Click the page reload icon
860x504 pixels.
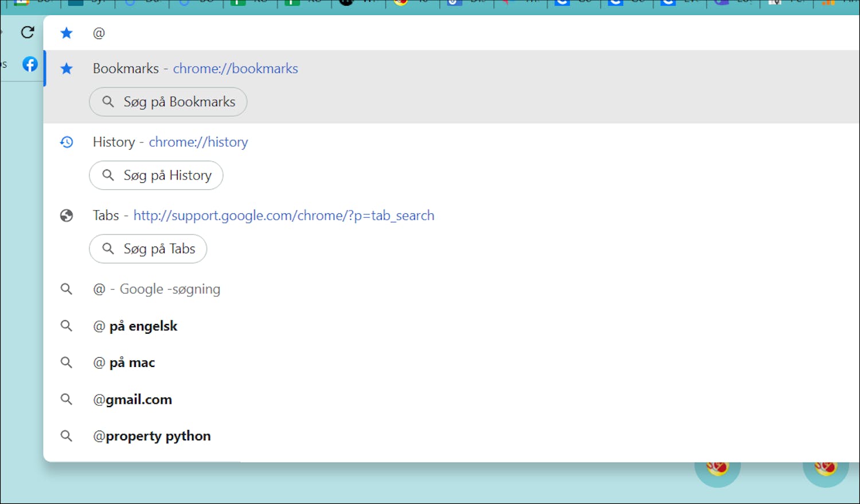[x=27, y=33]
